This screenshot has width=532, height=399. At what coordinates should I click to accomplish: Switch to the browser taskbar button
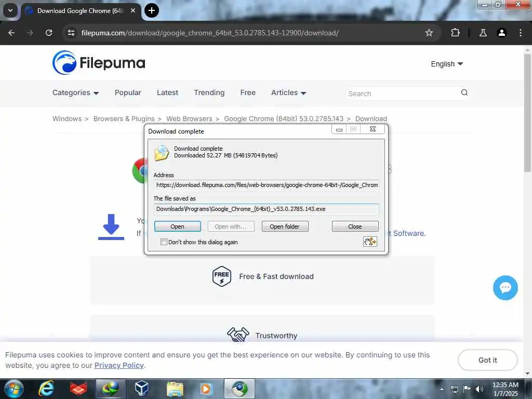point(239,389)
